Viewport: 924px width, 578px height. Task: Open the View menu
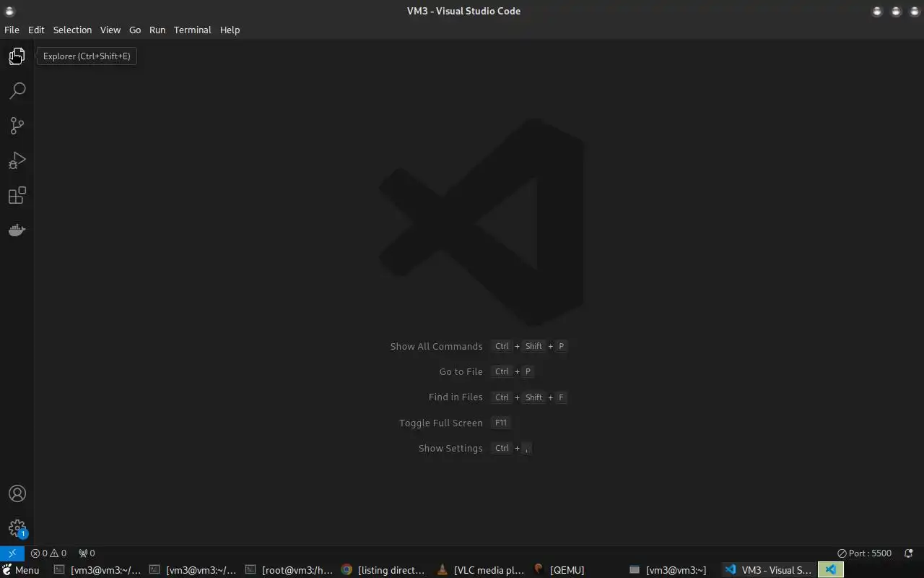point(110,30)
